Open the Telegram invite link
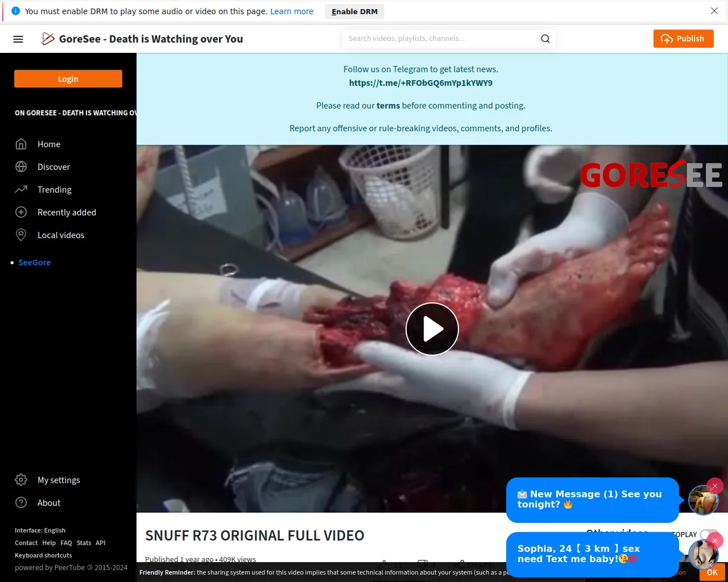The width and height of the screenshot is (728, 582). tap(420, 83)
